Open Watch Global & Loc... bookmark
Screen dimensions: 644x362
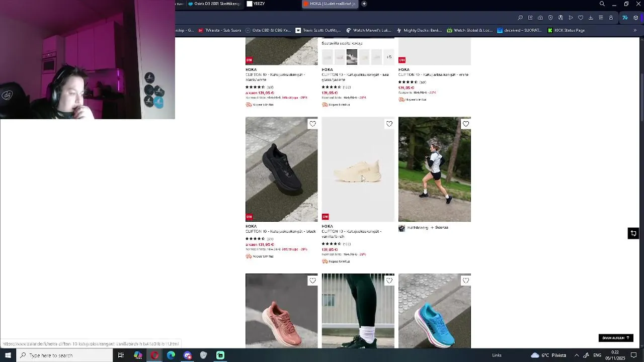469,30
